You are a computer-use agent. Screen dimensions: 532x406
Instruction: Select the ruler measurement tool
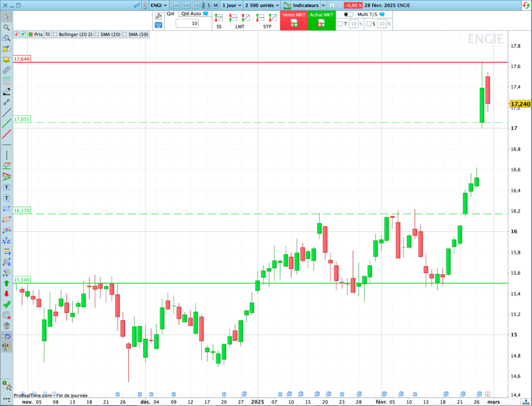6,70
